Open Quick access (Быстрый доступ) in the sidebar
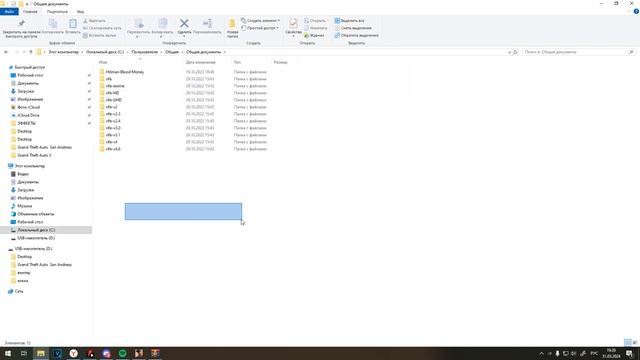This screenshot has width=640, height=360. click(29, 67)
